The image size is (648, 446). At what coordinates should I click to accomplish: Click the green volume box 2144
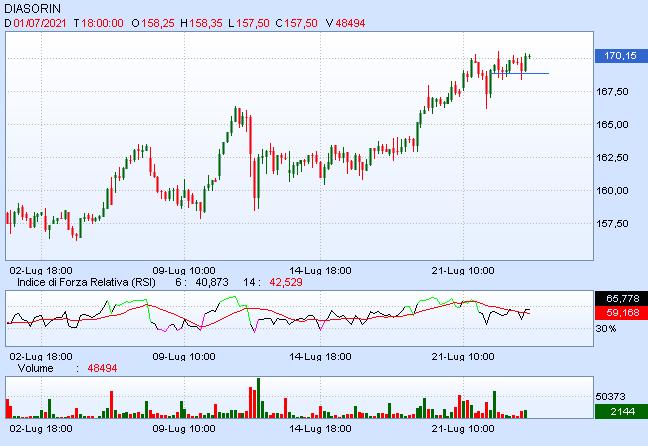click(621, 411)
